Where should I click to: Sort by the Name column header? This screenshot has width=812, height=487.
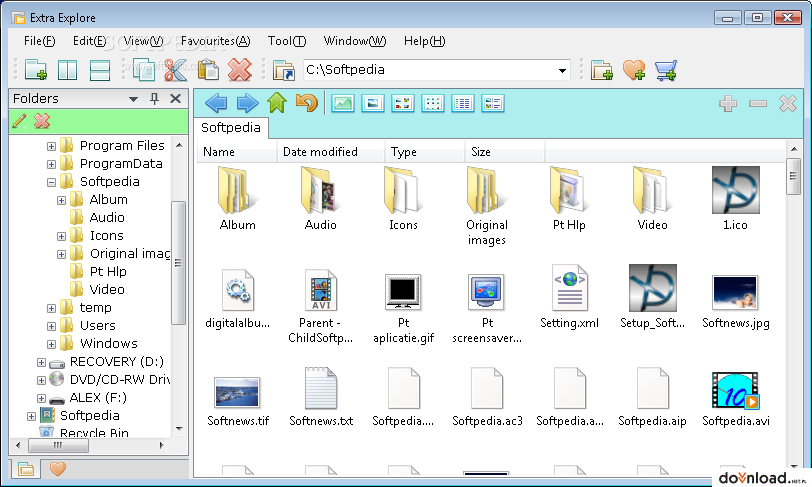[237, 152]
